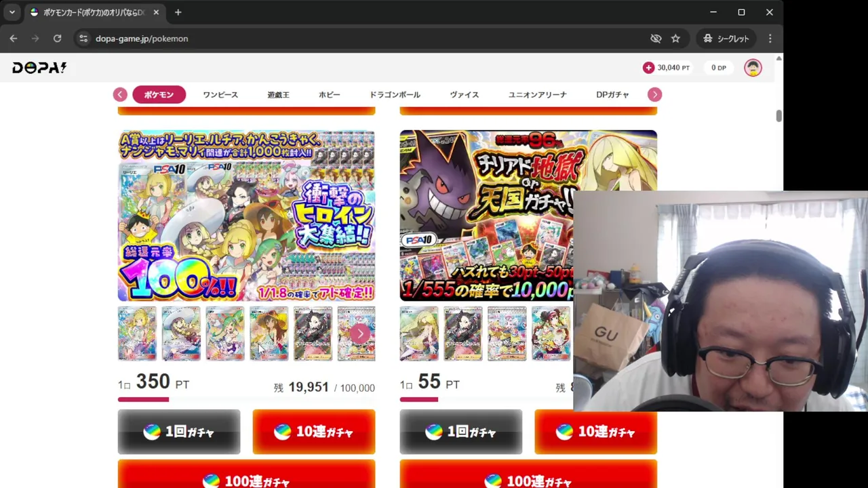
Task: View the third card thumbnail under the 55 PT gacha
Action: 507,333
